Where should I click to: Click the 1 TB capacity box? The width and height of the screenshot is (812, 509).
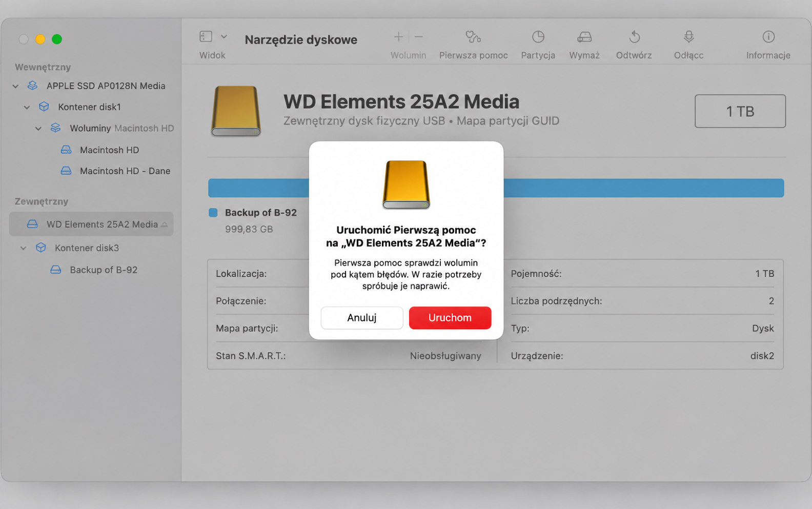point(740,111)
